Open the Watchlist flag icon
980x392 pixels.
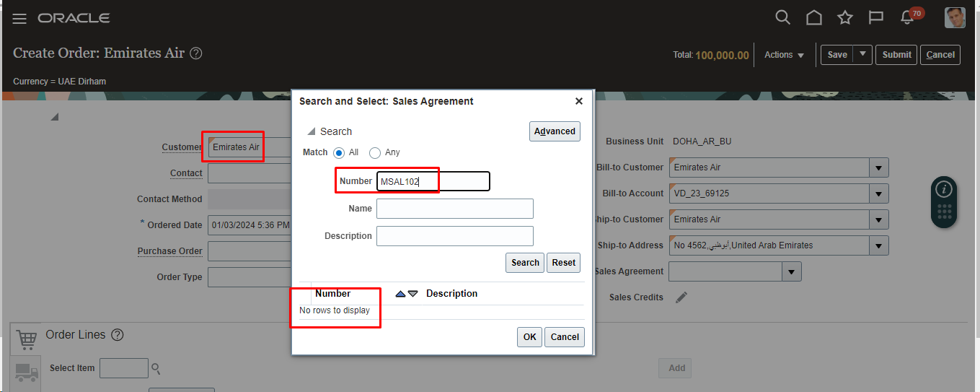(x=876, y=17)
